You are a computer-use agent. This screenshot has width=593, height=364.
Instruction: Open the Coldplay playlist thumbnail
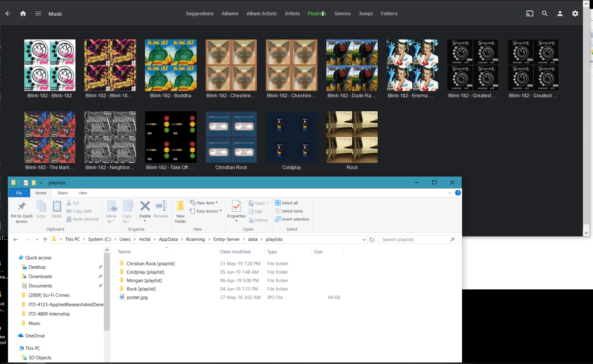tap(292, 137)
